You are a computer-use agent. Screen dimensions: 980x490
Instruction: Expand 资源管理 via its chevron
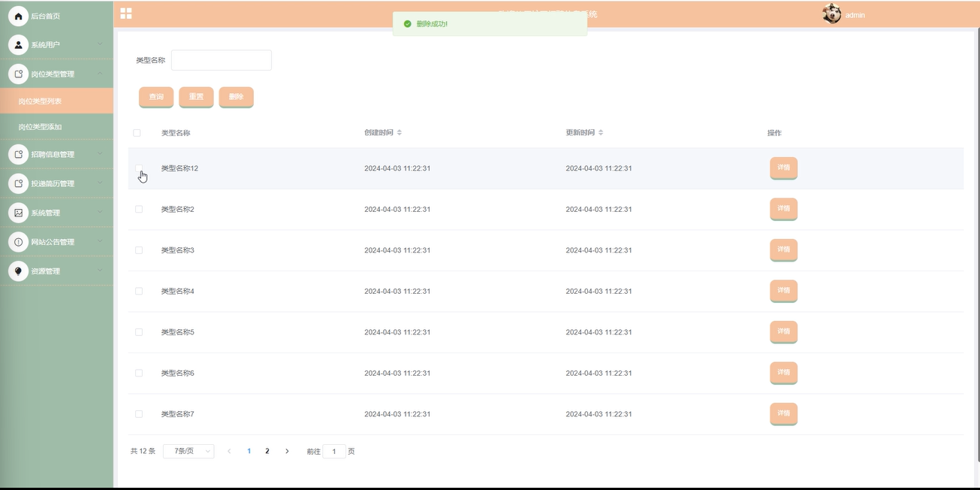tap(100, 271)
